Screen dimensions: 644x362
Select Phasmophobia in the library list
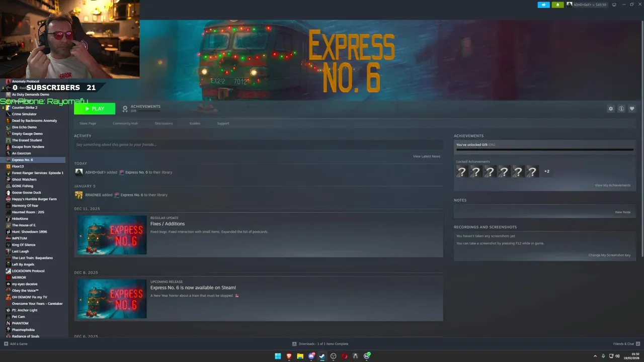pyautogui.click(x=23, y=330)
